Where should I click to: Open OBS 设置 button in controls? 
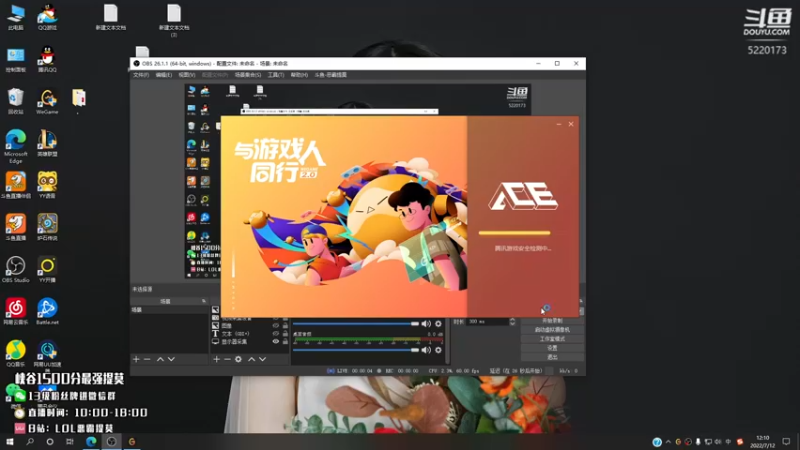(552, 348)
